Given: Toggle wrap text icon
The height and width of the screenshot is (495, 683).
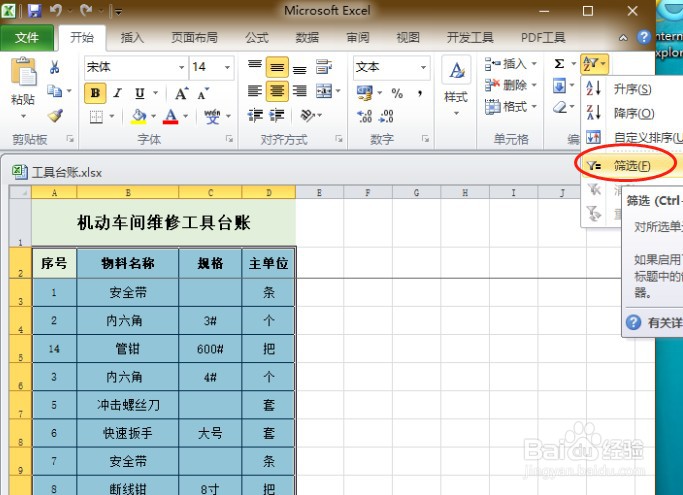Looking at the screenshot, I should click(324, 67).
